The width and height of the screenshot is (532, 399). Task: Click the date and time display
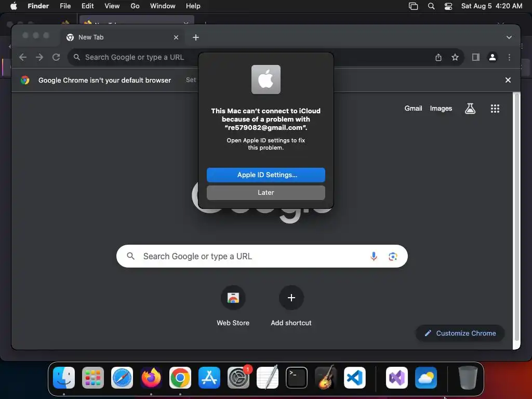pyautogui.click(x=491, y=6)
